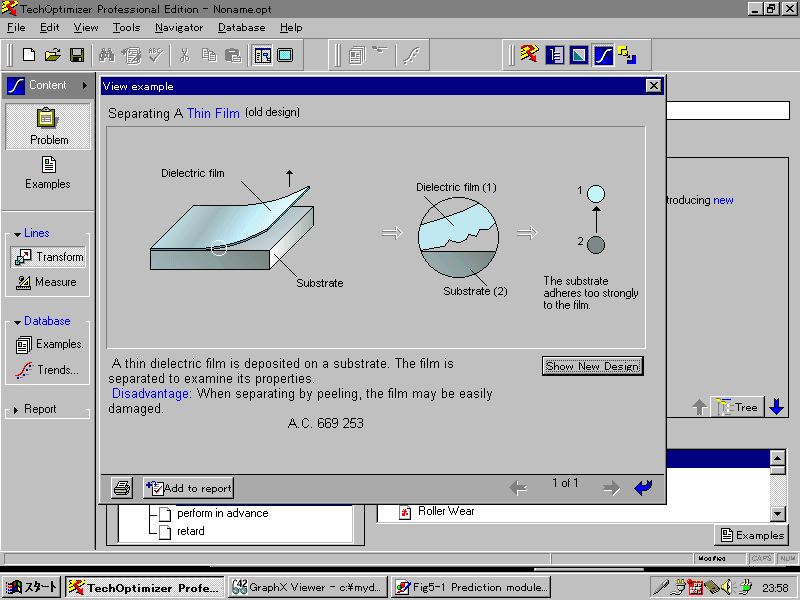Click the speaker volume tray icon
800x600 pixels.
point(727,588)
